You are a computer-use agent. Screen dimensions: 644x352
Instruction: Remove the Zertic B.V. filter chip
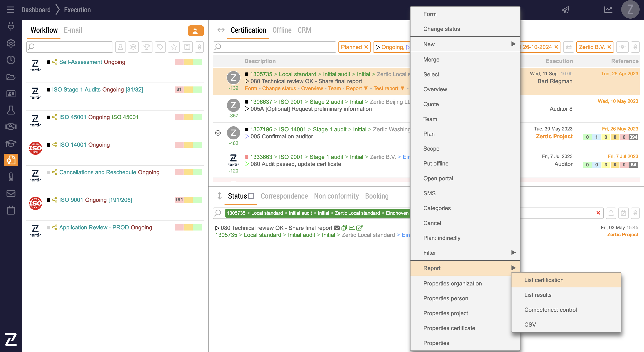pos(609,47)
